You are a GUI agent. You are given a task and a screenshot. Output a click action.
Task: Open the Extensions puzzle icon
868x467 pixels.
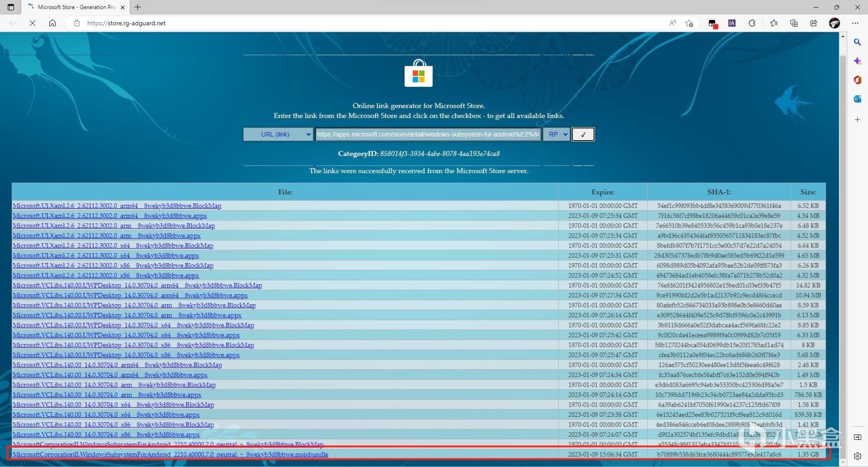752,23
